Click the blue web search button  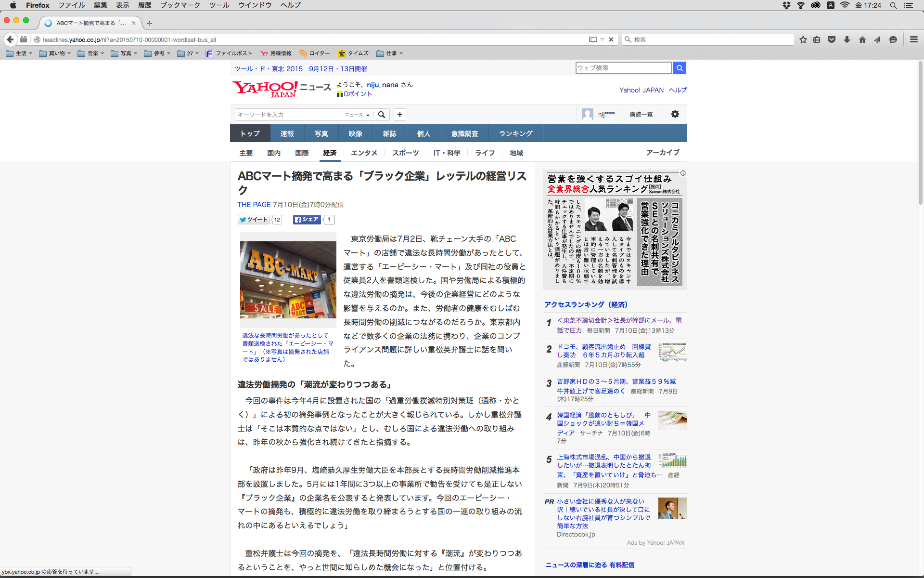pos(680,68)
